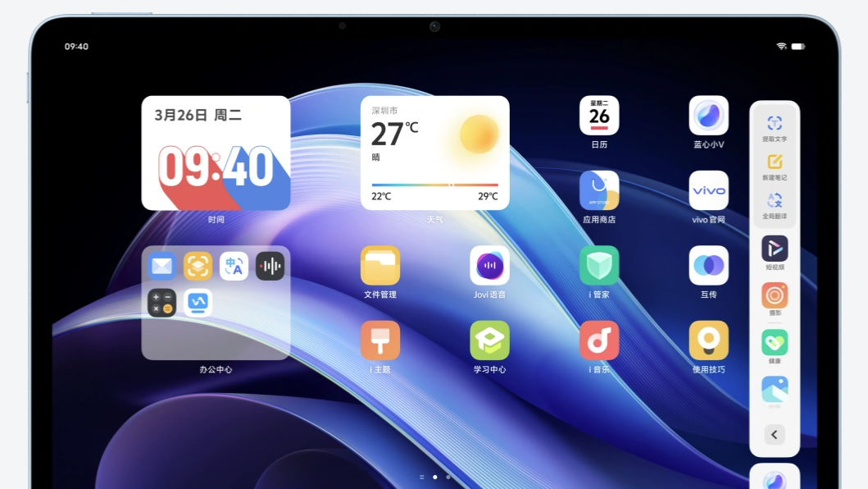This screenshot has width=868, height=489.
Task: Open the 使用技巧 tips app
Action: [708, 340]
